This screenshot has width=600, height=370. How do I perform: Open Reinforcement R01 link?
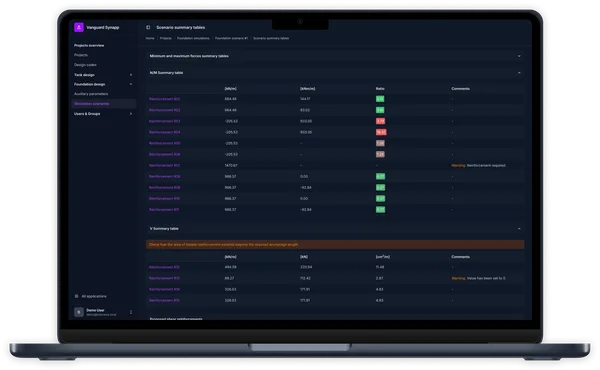(x=165, y=99)
